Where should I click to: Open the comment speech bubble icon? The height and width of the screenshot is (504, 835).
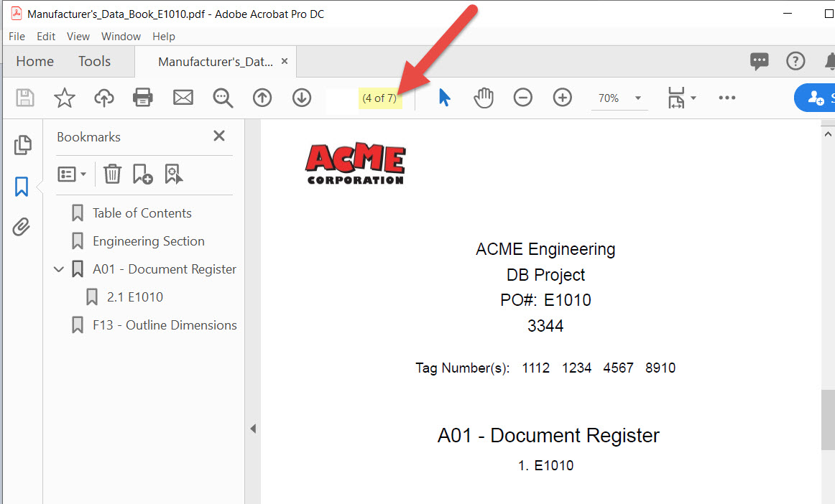(x=760, y=61)
